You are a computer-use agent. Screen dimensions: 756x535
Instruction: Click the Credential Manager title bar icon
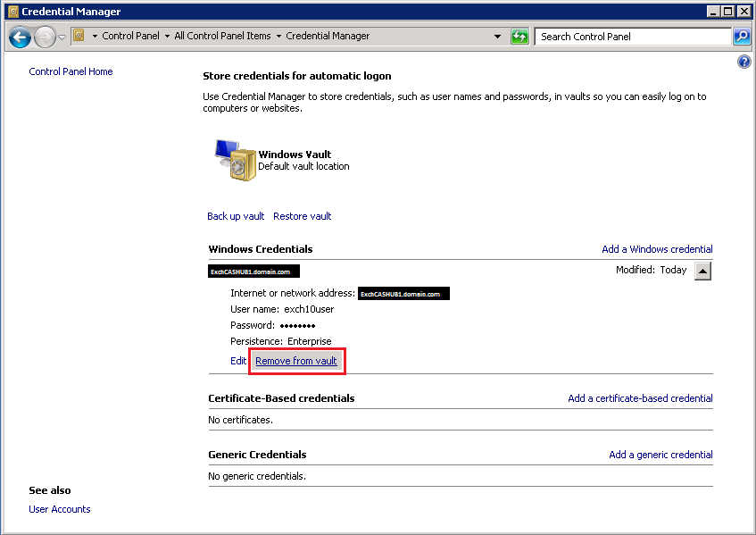(x=12, y=12)
